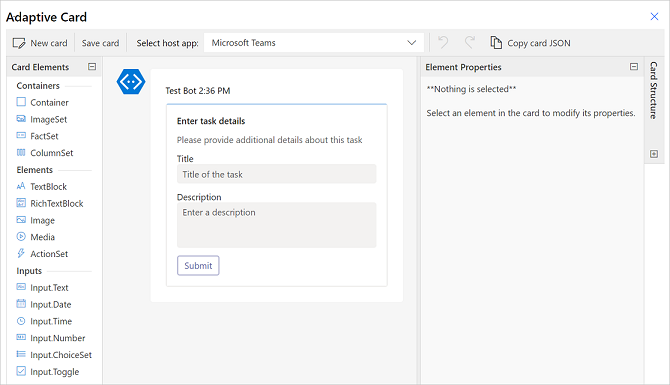Select the Container element icon
Viewport: 670px width, 385px height.
[21, 102]
